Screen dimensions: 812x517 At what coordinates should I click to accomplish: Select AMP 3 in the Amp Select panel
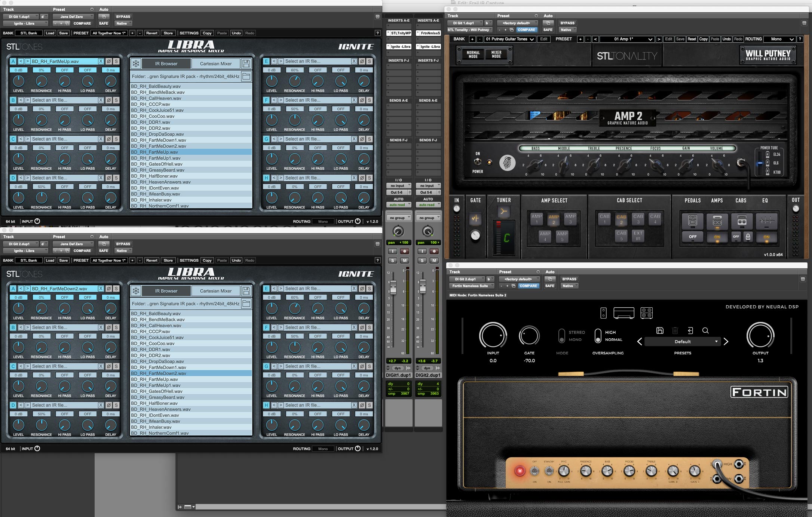(x=570, y=219)
